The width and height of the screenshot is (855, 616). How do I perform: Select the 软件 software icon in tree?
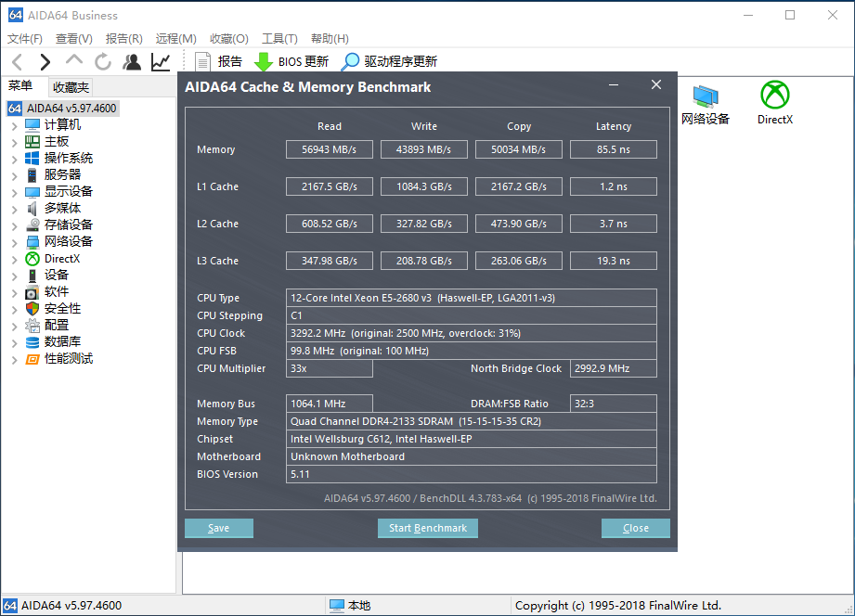coord(32,292)
